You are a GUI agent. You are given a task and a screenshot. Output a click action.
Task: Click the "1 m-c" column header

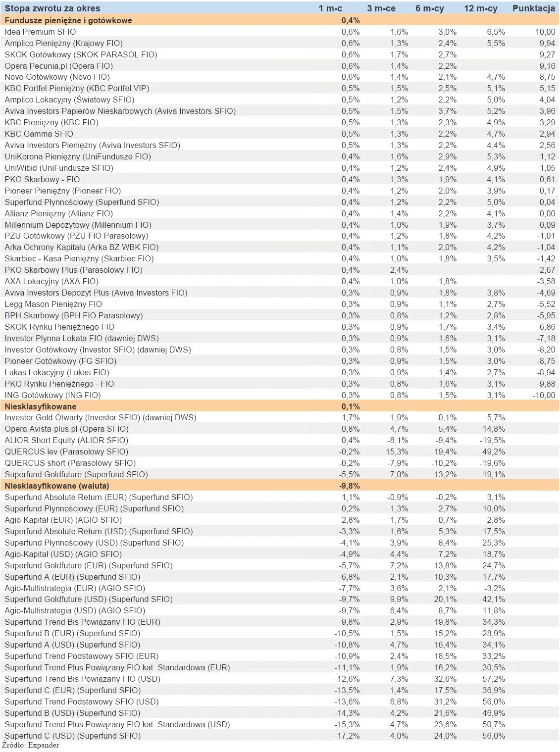330,8
